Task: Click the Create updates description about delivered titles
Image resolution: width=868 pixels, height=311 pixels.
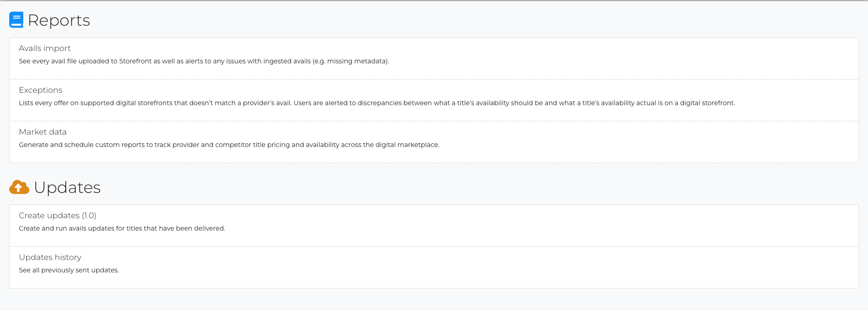Action: [x=122, y=228]
